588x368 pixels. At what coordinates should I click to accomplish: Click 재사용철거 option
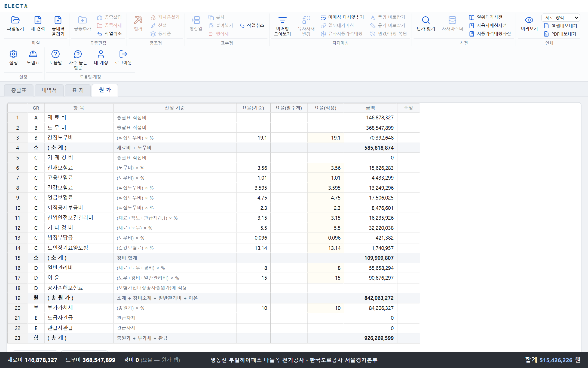coord(165,17)
